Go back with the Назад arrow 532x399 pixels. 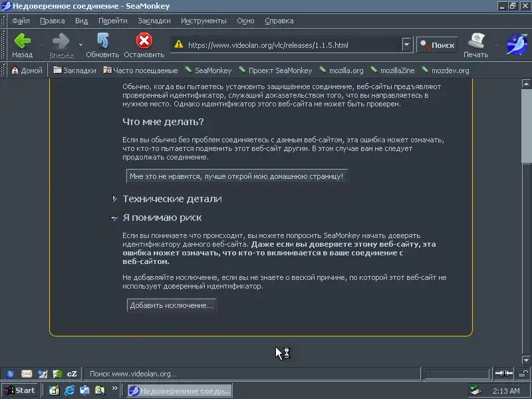click(x=23, y=45)
